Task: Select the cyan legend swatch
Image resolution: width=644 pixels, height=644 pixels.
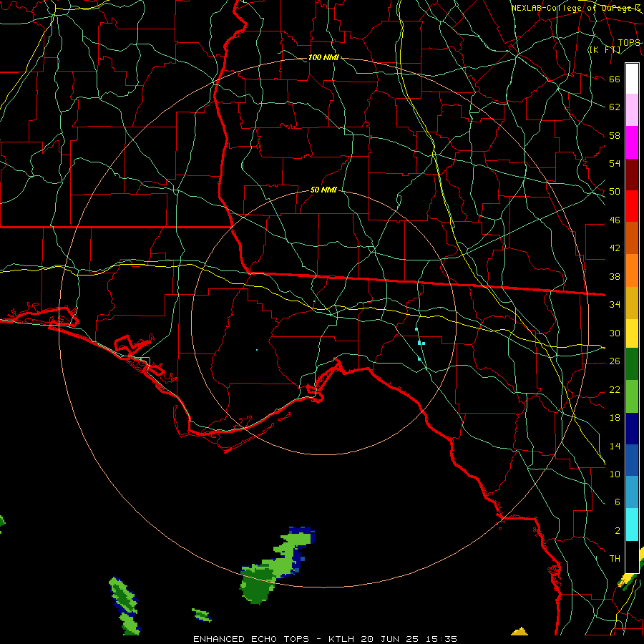Action: click(x=632, y=525)
